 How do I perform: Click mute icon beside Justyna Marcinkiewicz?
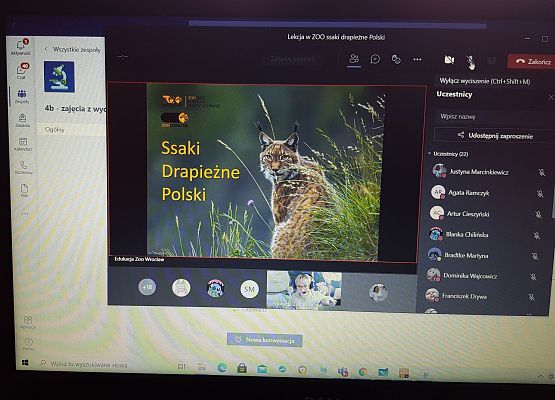[x=542, y=172]
